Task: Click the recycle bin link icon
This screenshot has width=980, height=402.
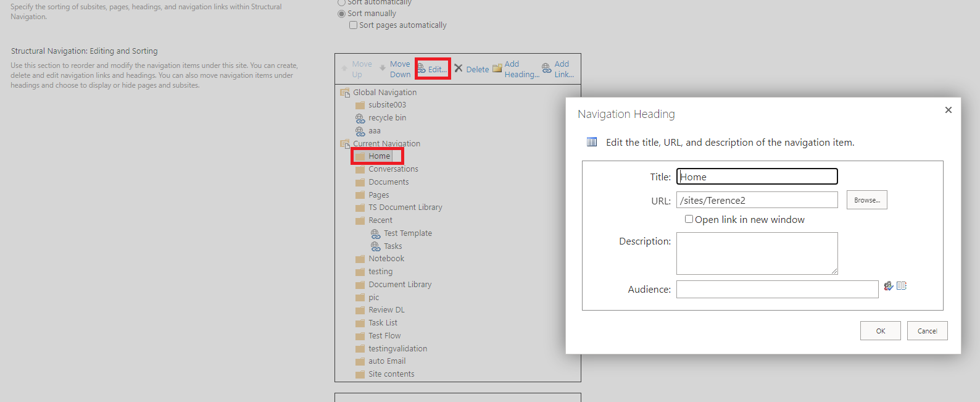Action: [x=360, y=118]
